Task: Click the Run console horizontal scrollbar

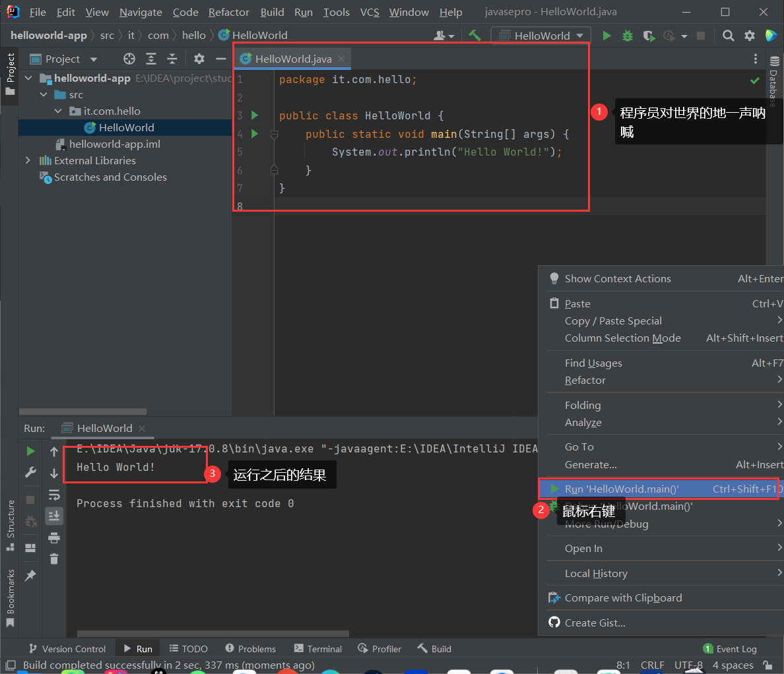Action: click(x=213, y=634)
